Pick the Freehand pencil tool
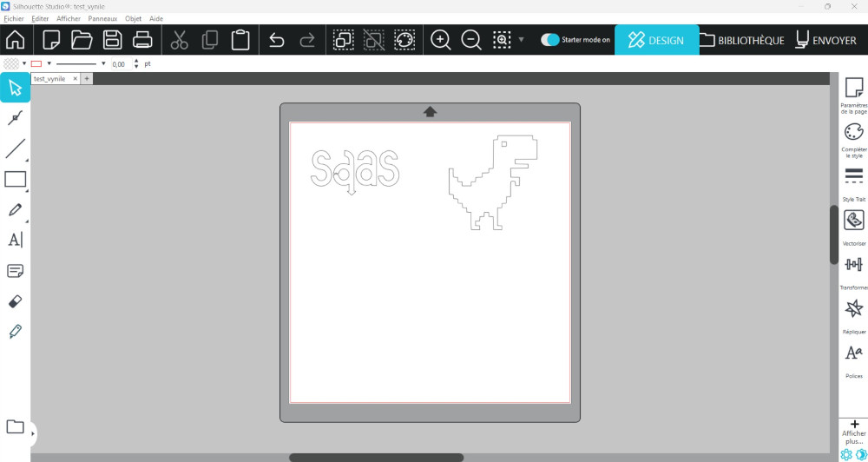The height and width of the screenshot is (462, 868). point(15,210)
